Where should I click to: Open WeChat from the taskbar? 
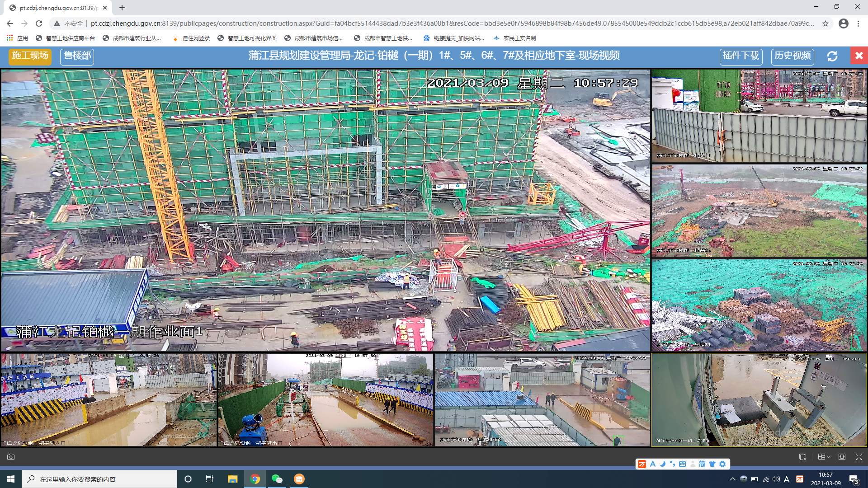pyautogui.click(x=277, y=479)
